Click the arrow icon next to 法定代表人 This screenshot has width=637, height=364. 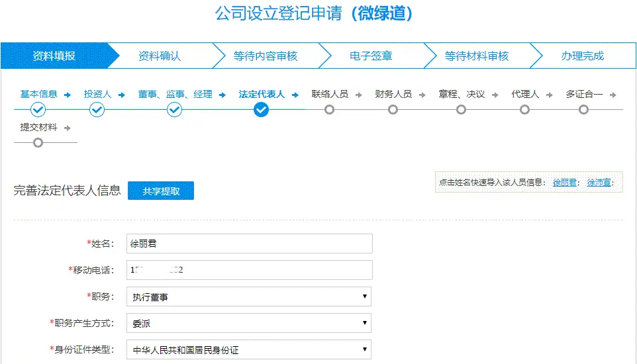295,95
